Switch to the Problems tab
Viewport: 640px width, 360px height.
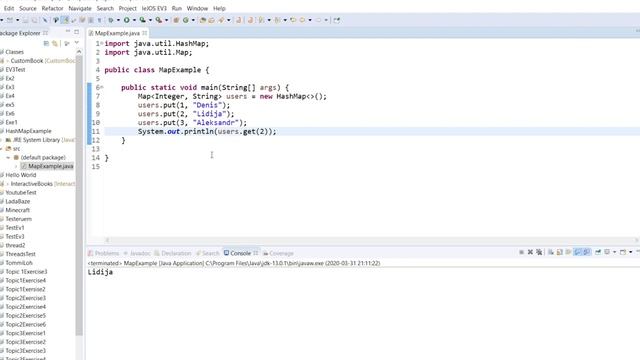tap(103, 253)
